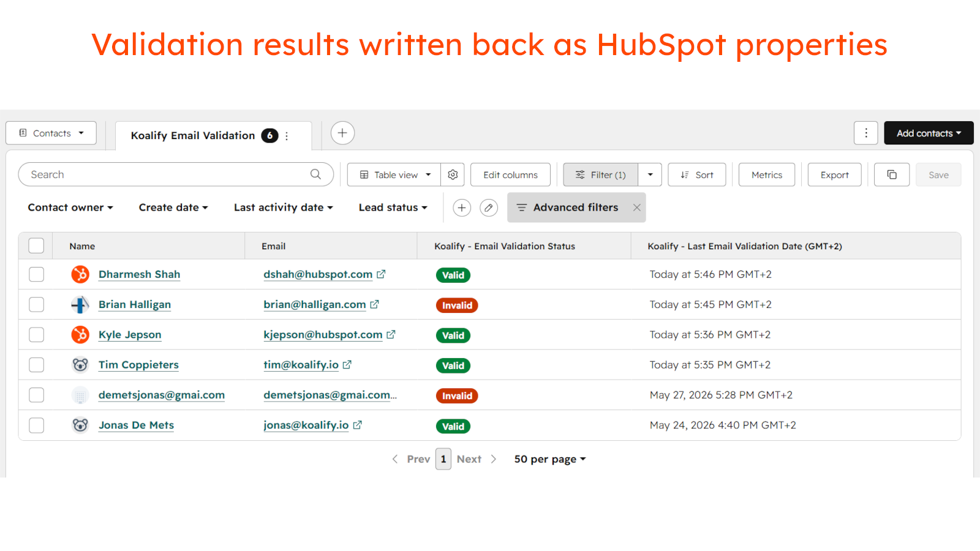980x551 pixels.
Task: Open the Contact owner filter
Action: [x=70, y=208]
